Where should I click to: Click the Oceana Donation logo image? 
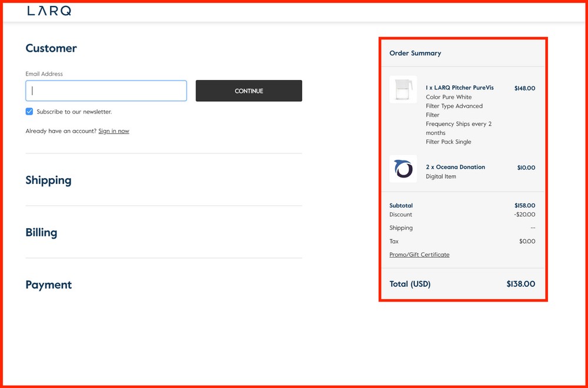[403, 169]
